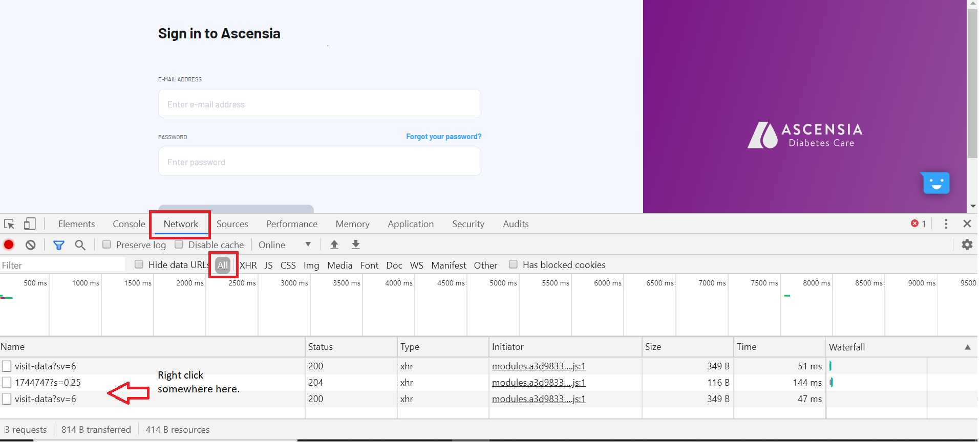Filter requests by JS
Viewport: 980px width, 443px height.
[x=269, y=265]
